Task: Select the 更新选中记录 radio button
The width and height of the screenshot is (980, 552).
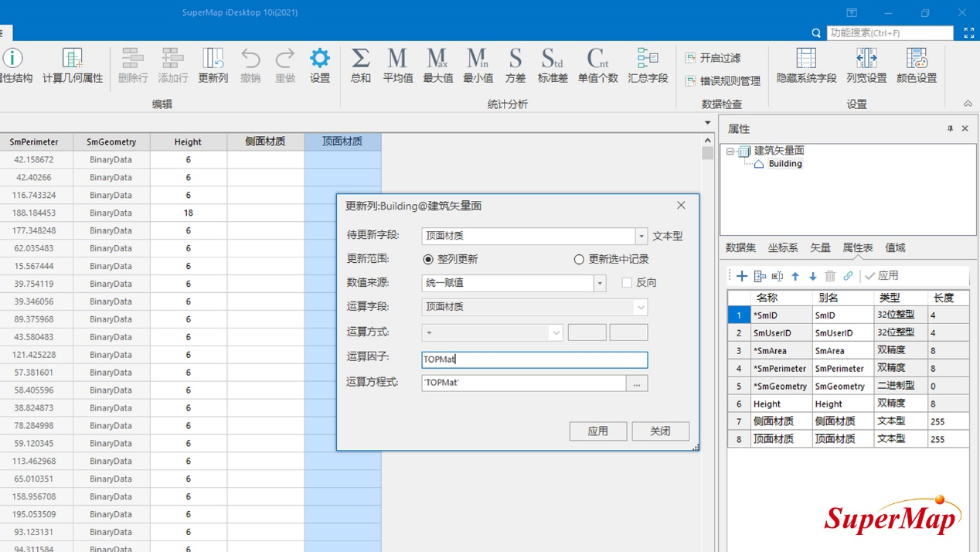Action: tap(579, 260)
